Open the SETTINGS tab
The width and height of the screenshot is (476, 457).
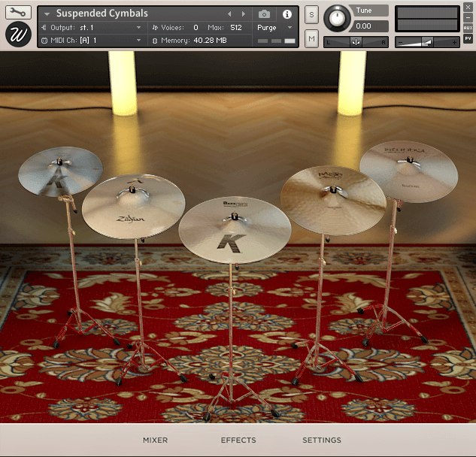tap(322, 440)
